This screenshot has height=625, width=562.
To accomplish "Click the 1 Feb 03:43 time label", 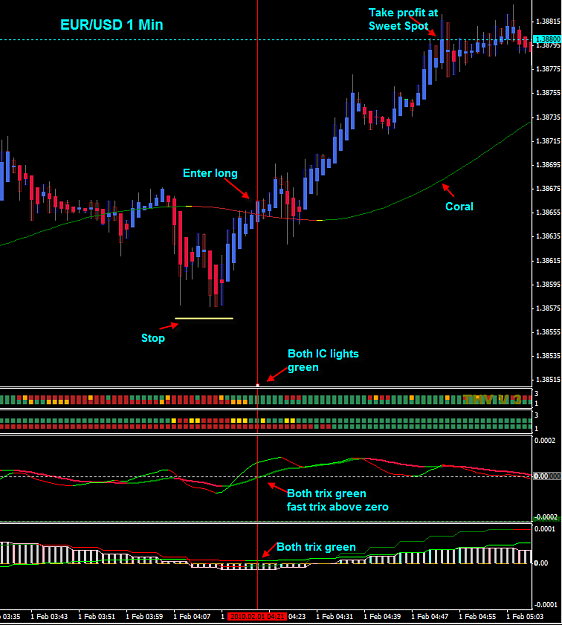I will pos(49,617).
